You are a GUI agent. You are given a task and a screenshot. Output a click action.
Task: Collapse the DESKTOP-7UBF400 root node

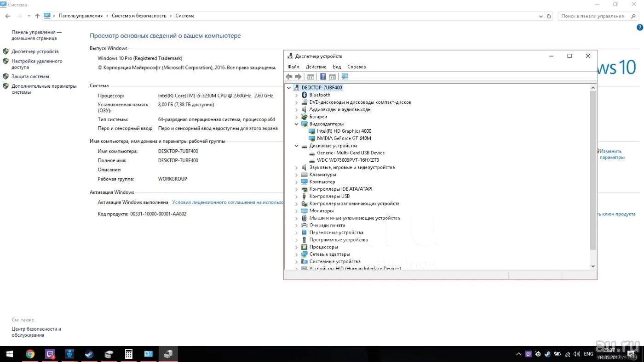click(x=289, y=87)
